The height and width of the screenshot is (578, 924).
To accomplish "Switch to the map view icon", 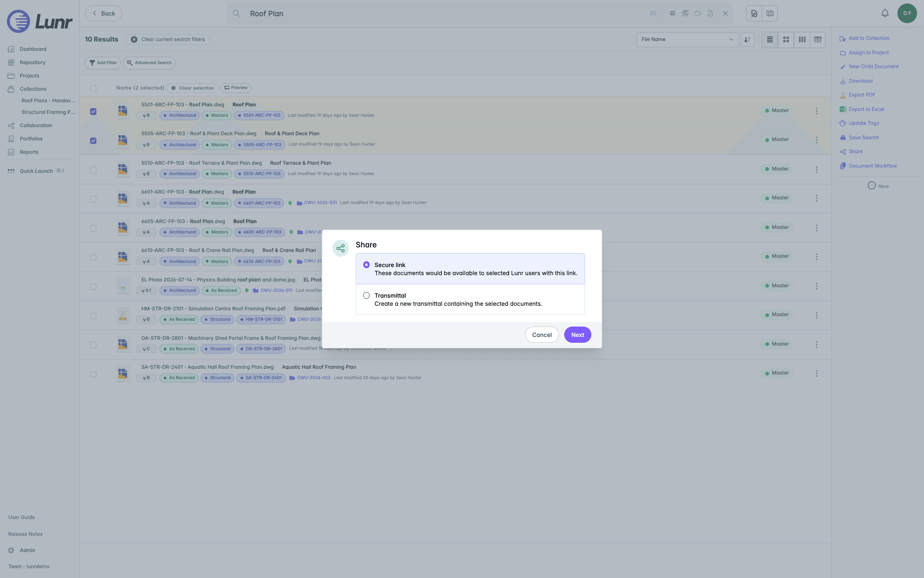I will tap(770, 13).
